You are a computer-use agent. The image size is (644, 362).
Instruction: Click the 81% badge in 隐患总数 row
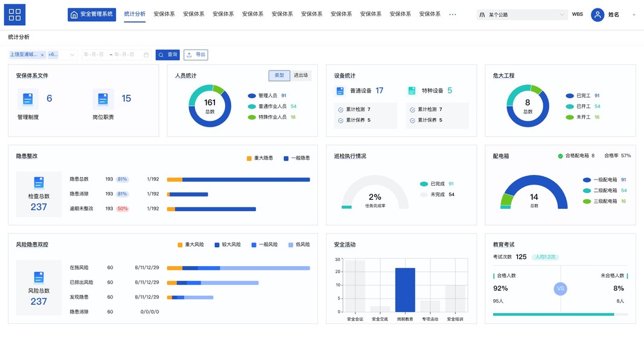(122, 179)
